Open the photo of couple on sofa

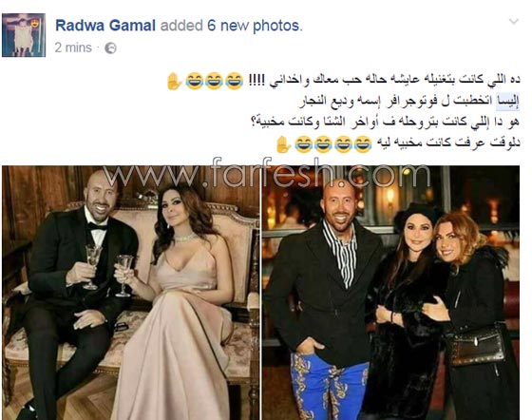[x=131, y=293]
